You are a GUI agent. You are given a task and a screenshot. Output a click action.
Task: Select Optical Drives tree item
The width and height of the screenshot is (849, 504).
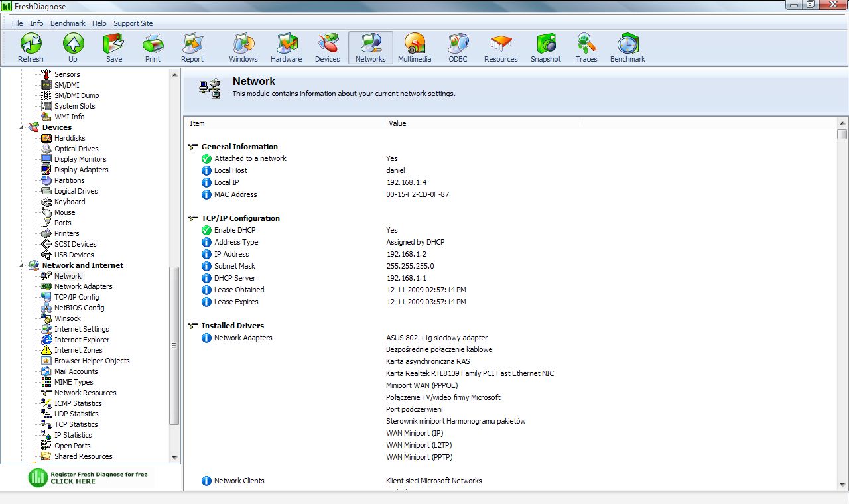pyautogui.click(x=76, y=149)
